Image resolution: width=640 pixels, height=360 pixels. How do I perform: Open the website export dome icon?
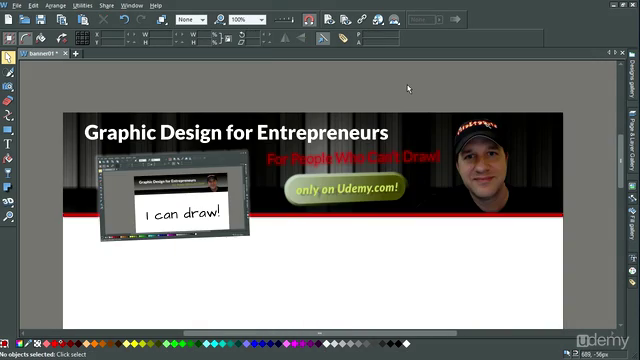pos(394,20)
